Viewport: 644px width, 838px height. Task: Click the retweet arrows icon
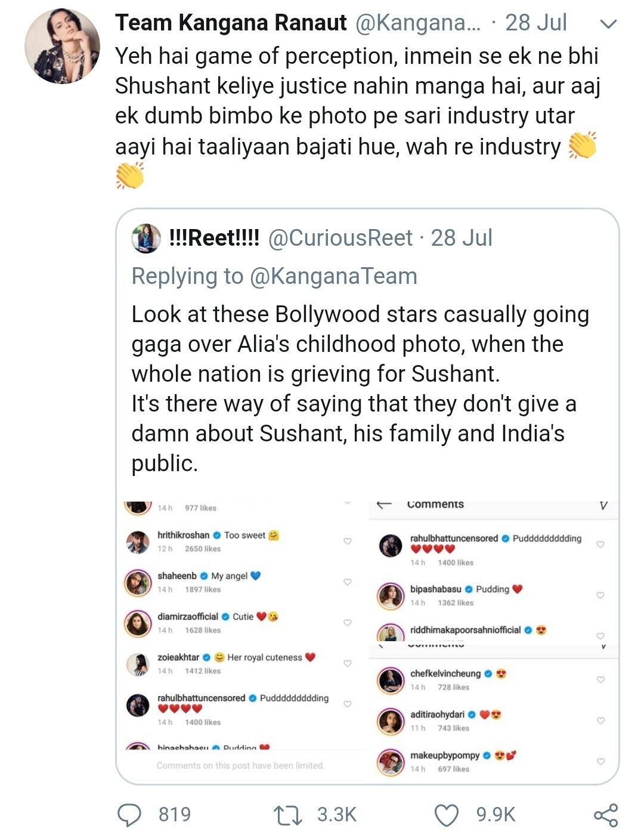point(287,815)
